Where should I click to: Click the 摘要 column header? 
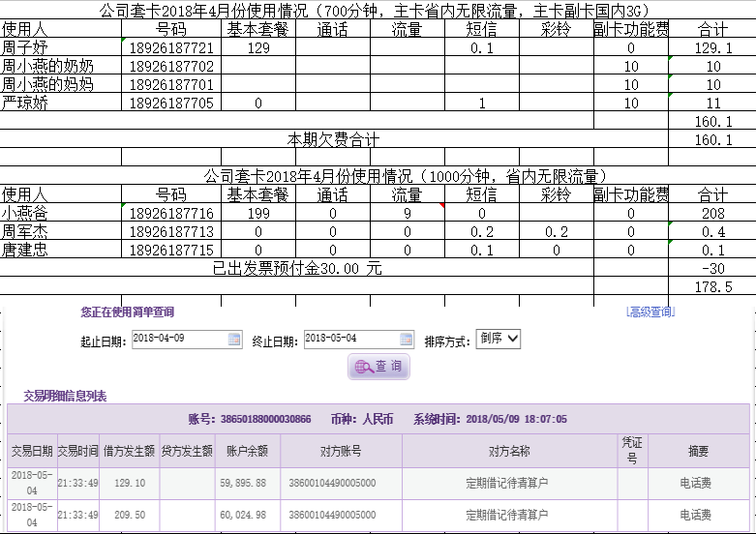(x=698, y=451)
